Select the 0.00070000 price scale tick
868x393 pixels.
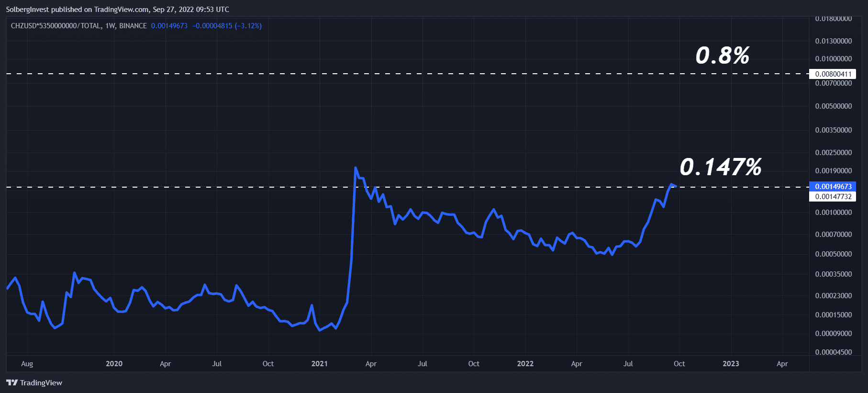click(834, 235)
